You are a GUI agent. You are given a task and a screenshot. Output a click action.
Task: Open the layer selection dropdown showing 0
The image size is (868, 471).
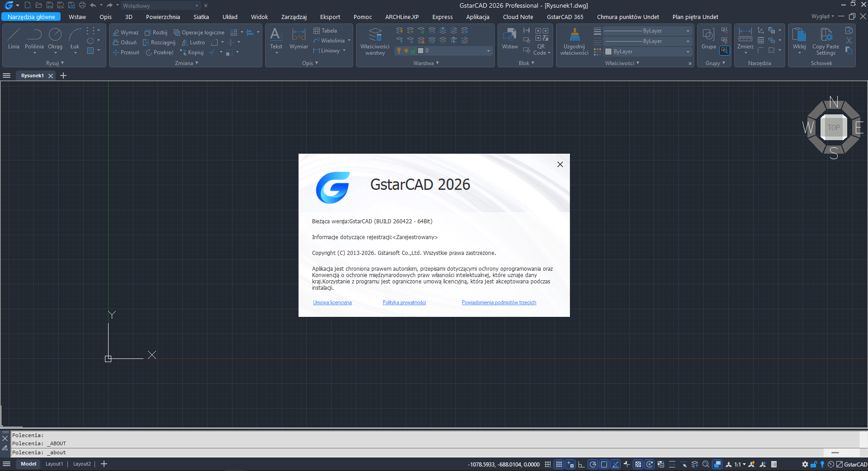coord(443,51)
